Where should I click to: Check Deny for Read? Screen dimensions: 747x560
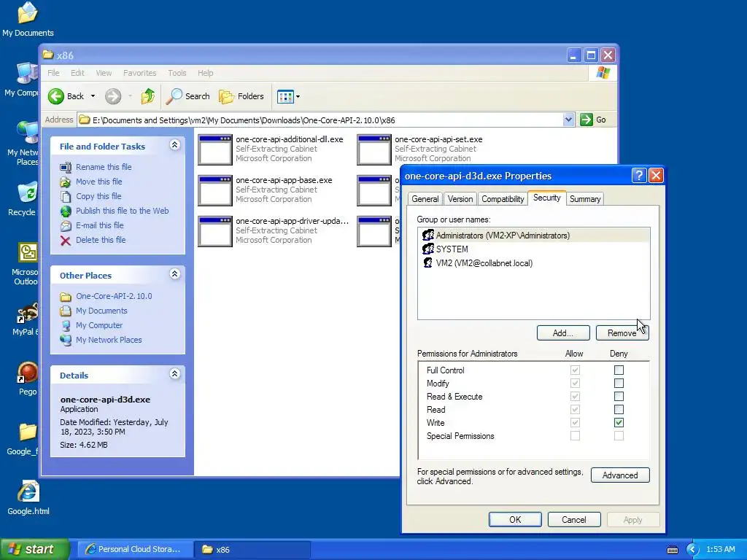coord(619,410)
